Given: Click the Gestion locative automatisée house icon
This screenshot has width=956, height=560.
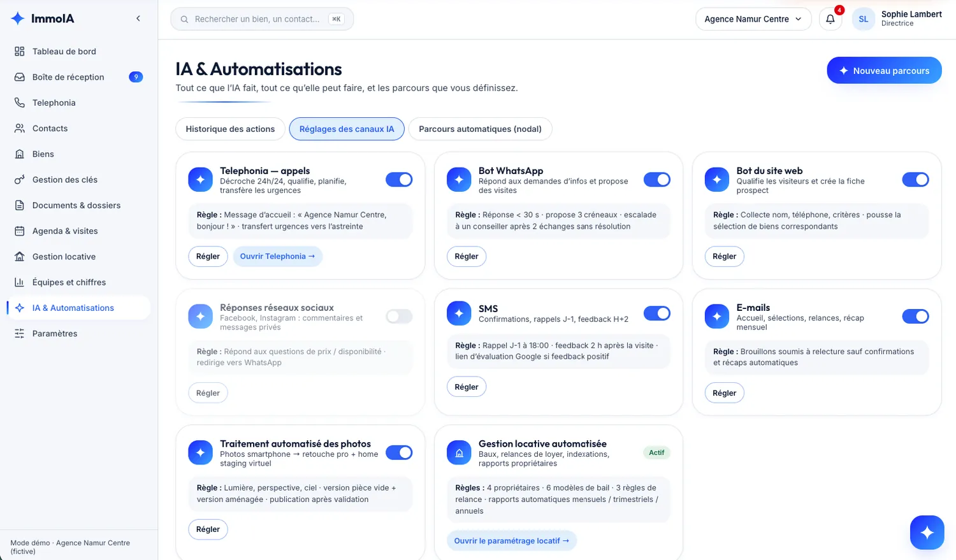Looking at the screenshot, I should click(459, 453).
